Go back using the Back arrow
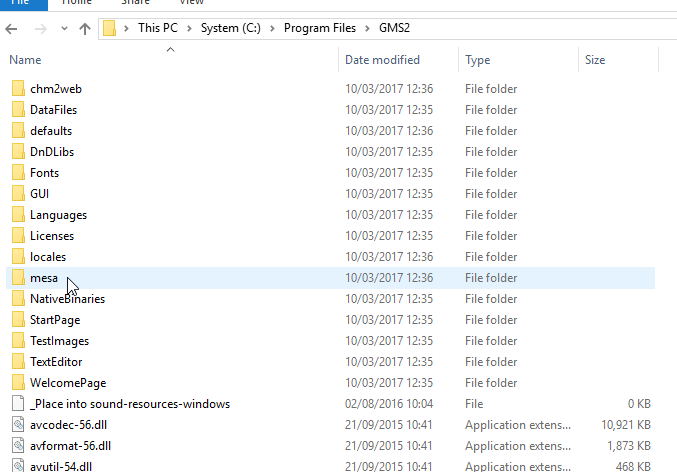The width and height of the screenshot is (677, 472). click(x=11, y=29)
